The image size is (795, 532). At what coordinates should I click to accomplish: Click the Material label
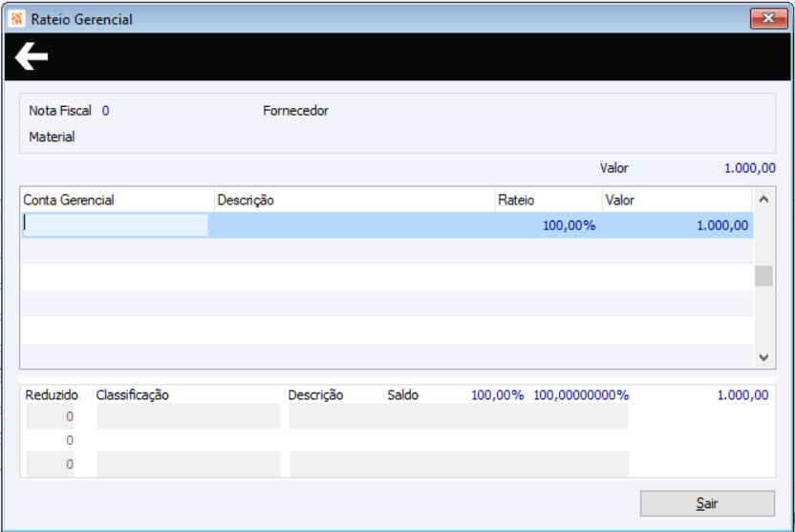point(52,137)
